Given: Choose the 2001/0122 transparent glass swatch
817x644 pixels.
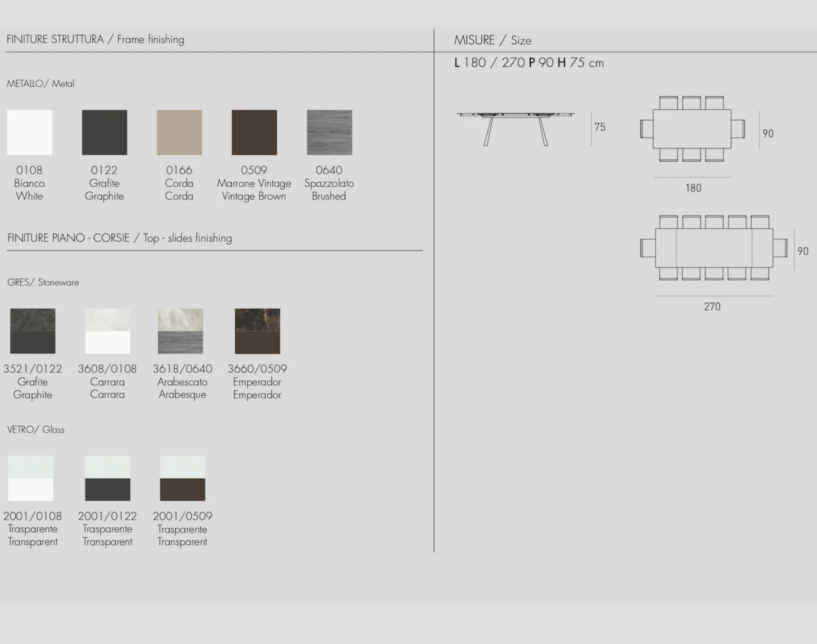Looking at the screenshot, I should click(108, 478).
